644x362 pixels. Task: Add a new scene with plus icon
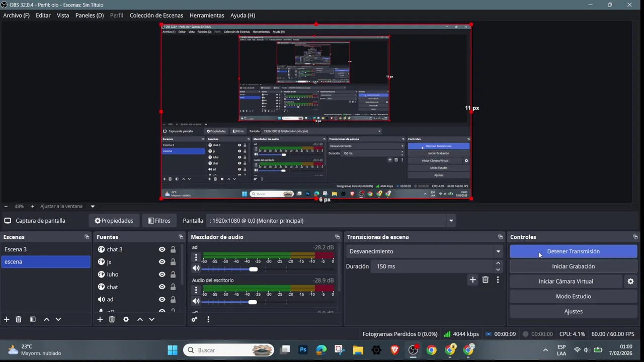(7, 319)
